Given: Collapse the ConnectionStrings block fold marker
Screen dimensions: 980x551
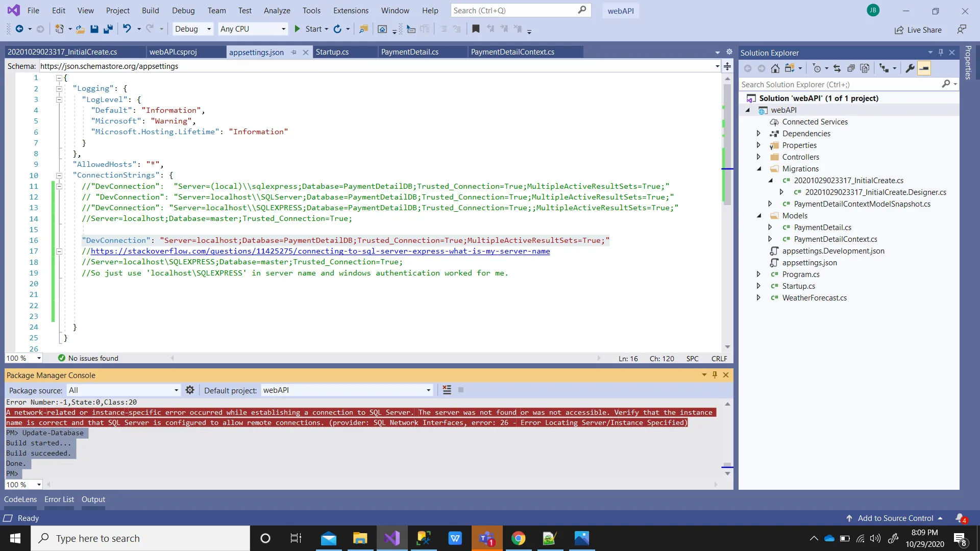Looking at the screenshot, I should [x=59, y=176].
